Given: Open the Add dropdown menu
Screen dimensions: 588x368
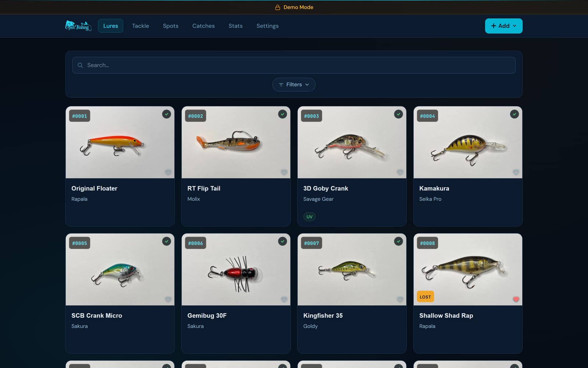Looking at the screenshot, I should pyautogui.click(x=503, y=26).
